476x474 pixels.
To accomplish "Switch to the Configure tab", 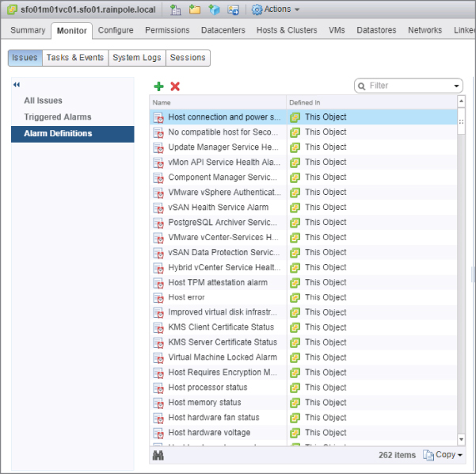I will (x=116, y=30).
